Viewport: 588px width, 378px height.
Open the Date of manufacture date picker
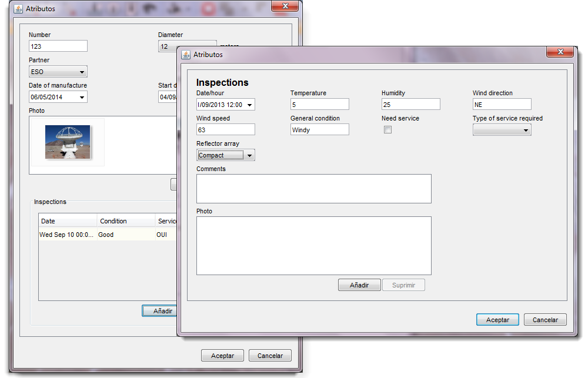click(82, 98)
